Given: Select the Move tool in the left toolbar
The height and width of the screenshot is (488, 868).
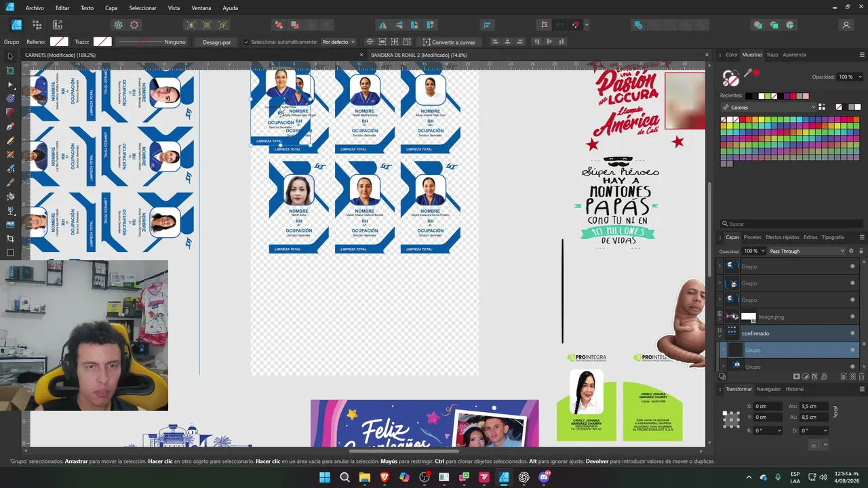Looking at the screenshot, I should (x=10, y=56).
